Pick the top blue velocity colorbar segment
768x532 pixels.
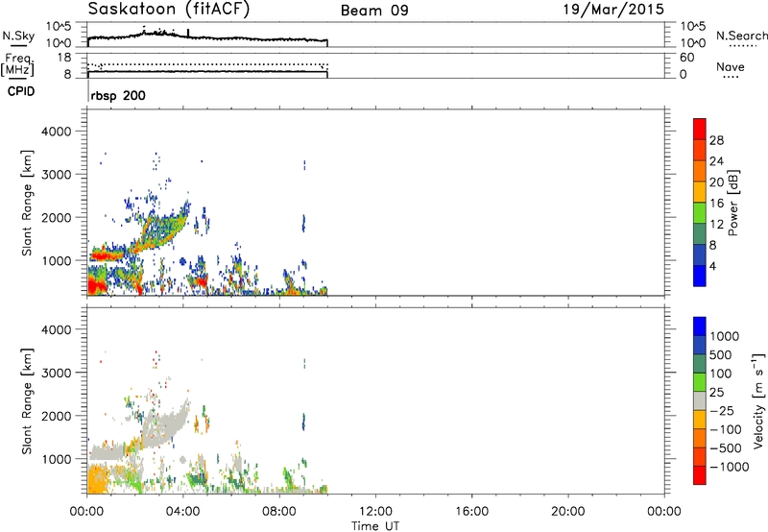[x=700, y=326]
